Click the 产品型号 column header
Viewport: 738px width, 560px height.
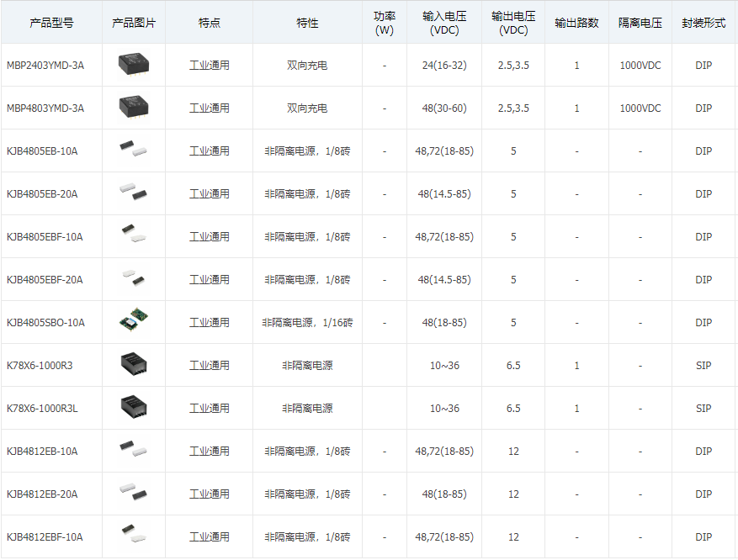click(52, 23)
